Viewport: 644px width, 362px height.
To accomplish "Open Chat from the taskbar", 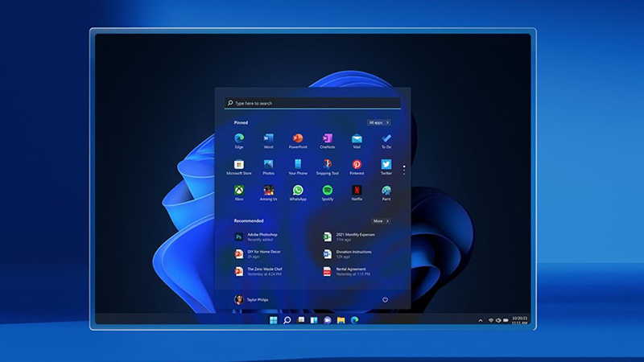I will click(x=328, y=320).
